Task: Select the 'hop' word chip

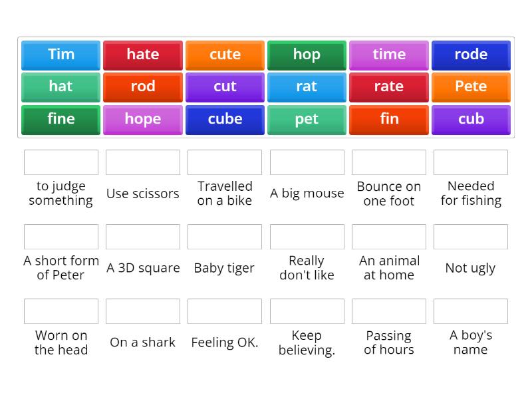Action: coord(307,55)
